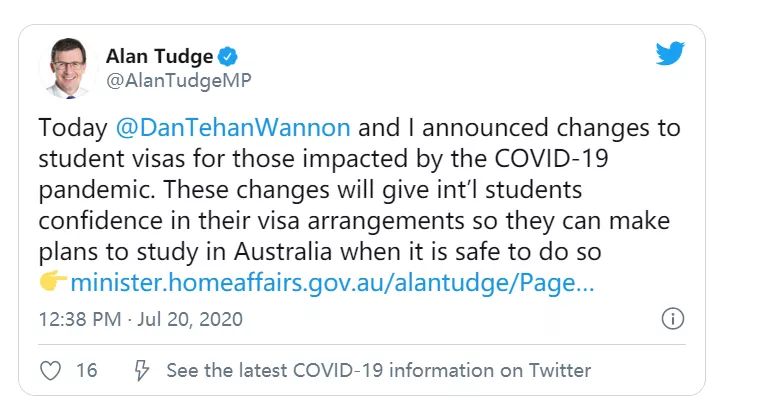Open See the latest COVID-19 information link
778x412 pixels.
click(378, 370)
